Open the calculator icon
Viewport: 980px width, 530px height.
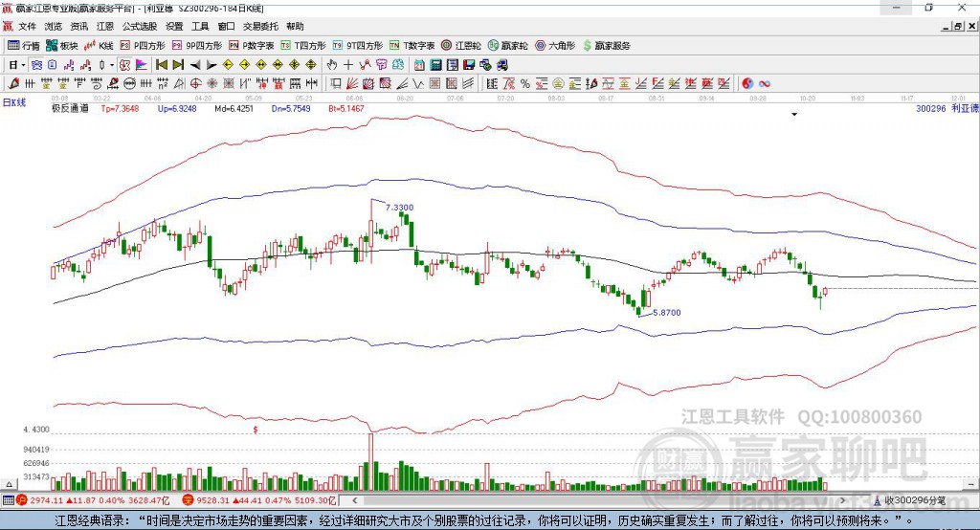[x=435, y=65]
